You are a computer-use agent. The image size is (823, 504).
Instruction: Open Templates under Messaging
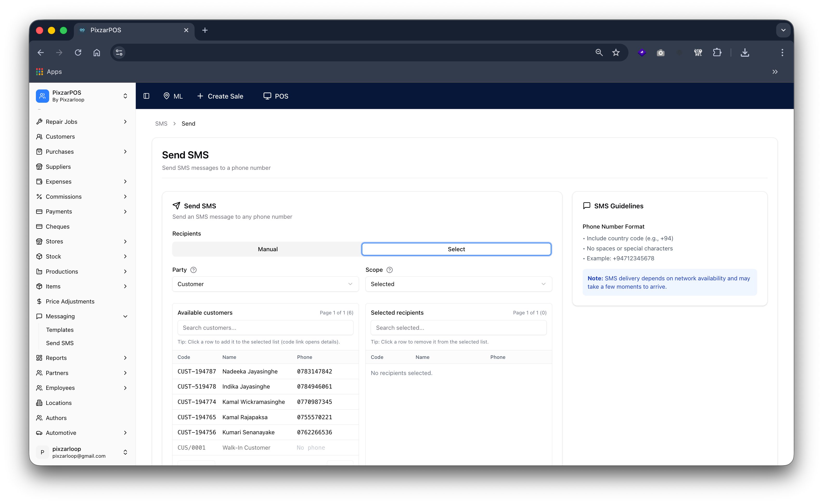60,329
